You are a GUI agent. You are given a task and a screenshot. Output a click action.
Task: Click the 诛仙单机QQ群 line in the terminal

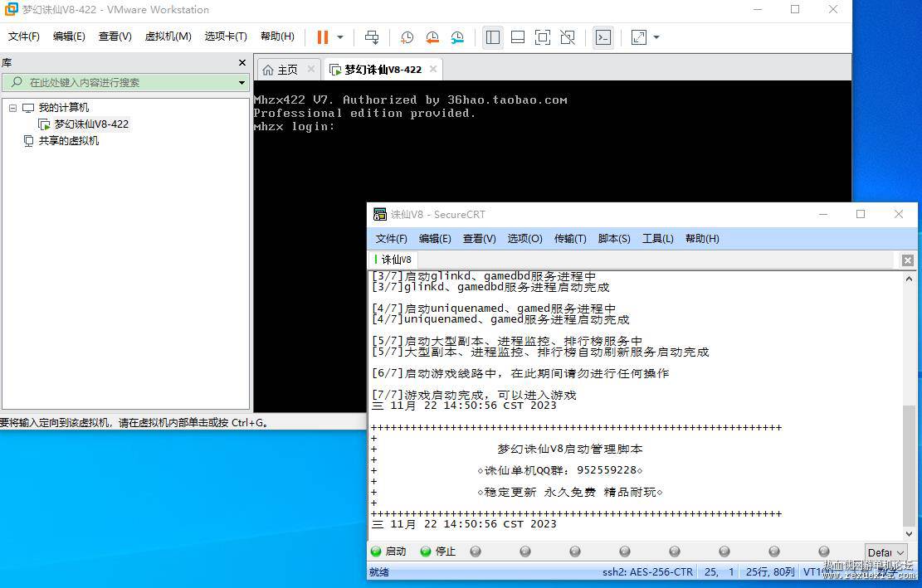(x=560, y=470)
